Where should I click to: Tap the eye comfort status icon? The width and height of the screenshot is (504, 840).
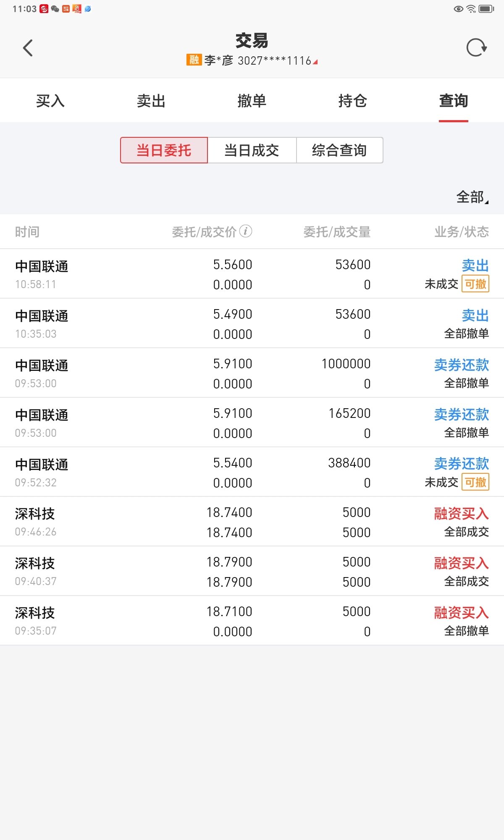459,9
